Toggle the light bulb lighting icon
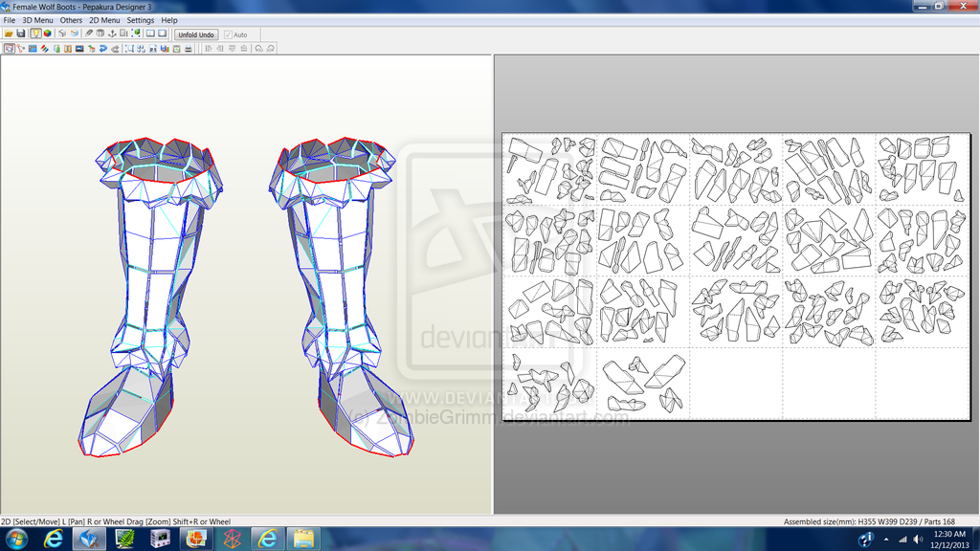 35,33
